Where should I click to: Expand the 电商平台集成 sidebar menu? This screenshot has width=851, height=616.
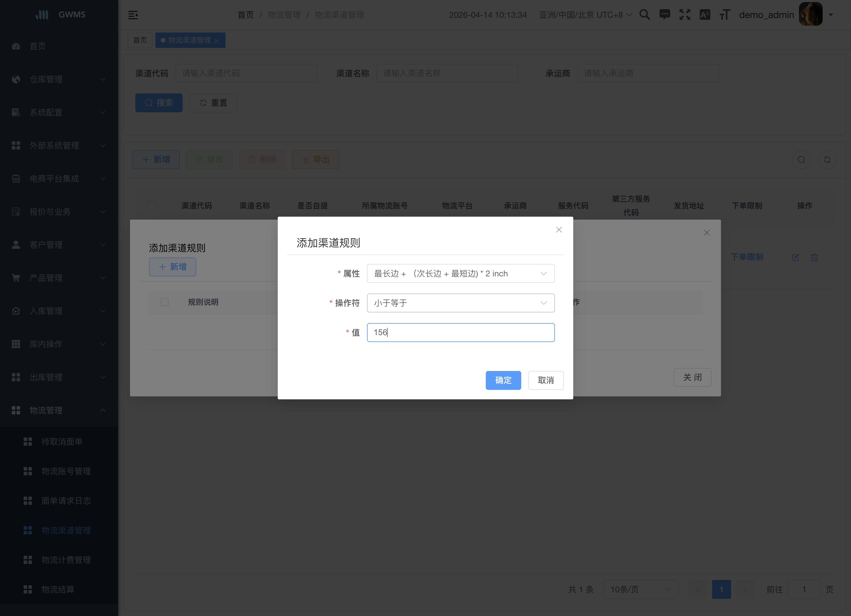coord(59,179)
